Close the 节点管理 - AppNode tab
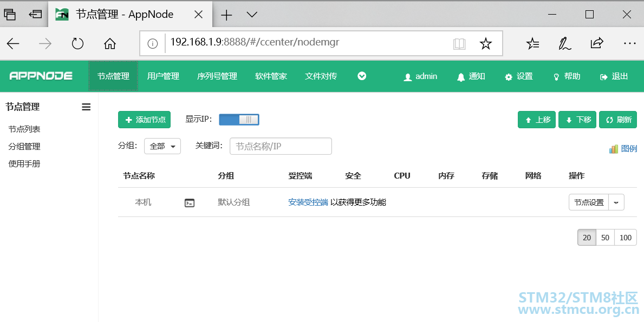 click(198, 15)
